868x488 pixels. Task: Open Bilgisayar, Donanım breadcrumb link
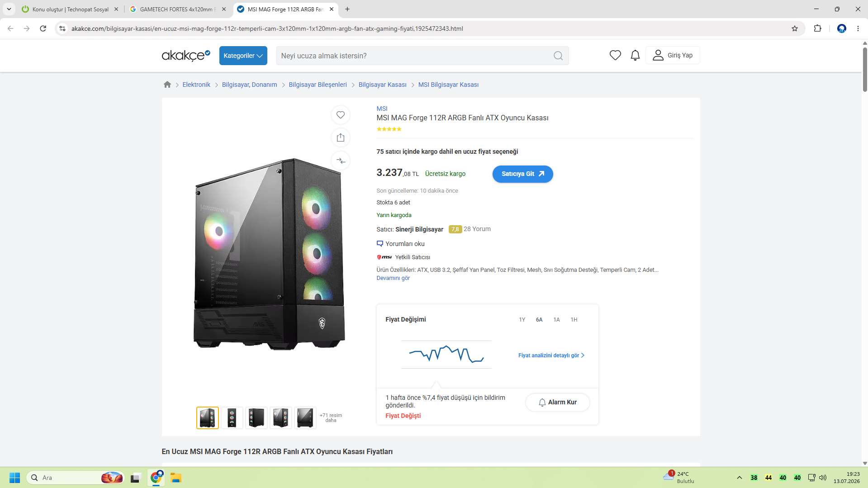(249, 85)
